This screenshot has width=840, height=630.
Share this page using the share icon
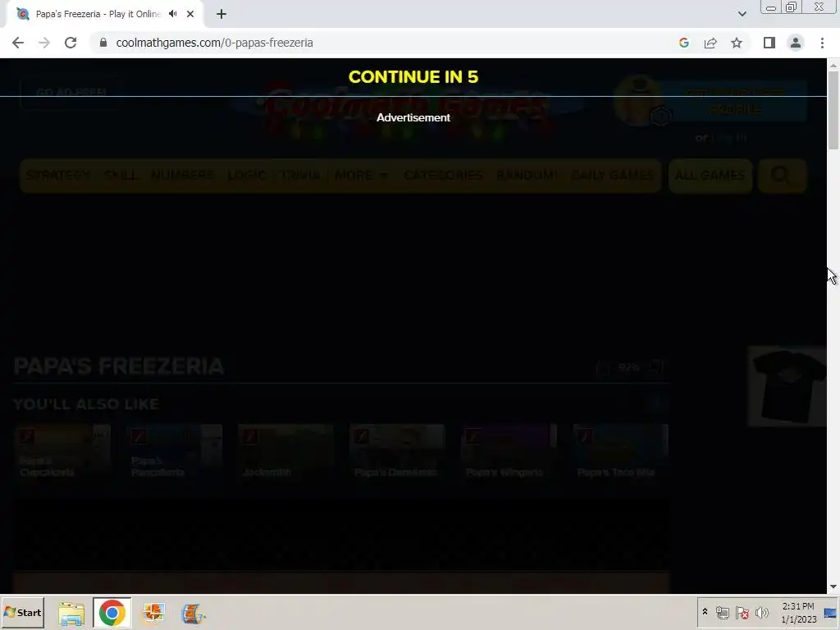click(710, 43)
